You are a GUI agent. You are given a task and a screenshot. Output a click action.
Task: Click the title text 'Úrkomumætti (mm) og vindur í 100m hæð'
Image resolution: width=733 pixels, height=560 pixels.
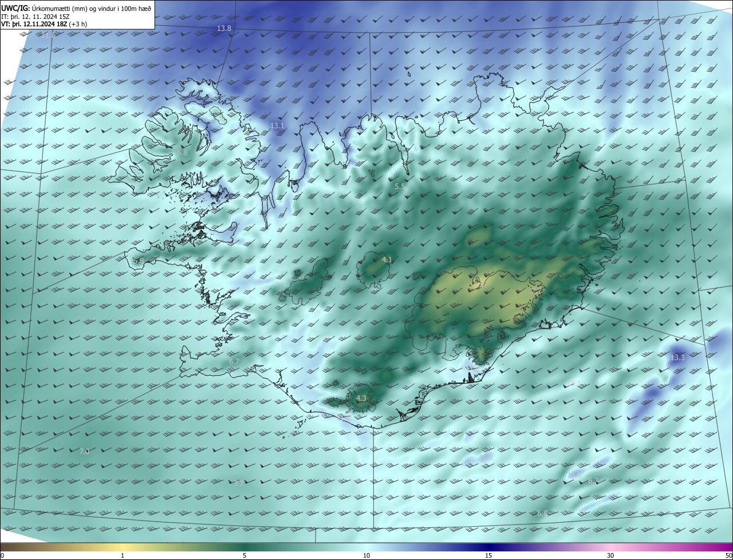point(91,8)
